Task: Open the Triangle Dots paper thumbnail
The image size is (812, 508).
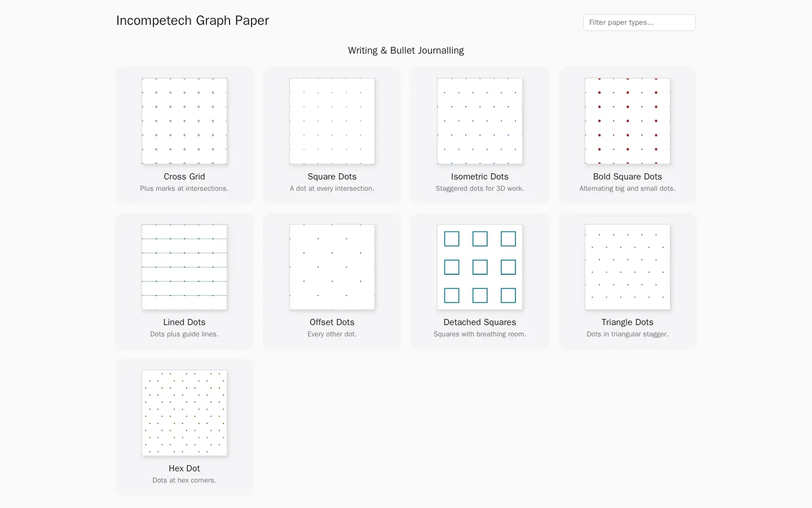Action: pos(628,267)
